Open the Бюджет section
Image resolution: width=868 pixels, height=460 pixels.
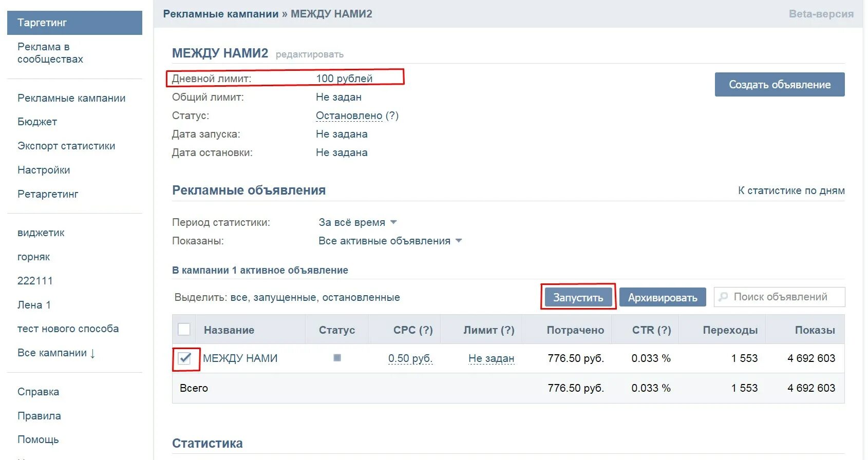pos(37,122)
